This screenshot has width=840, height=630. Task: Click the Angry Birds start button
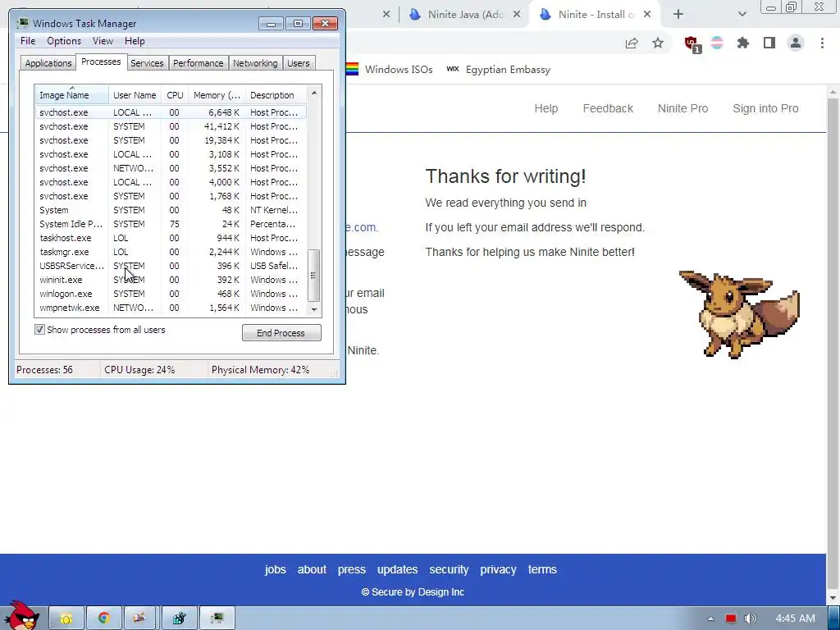pos(21,615)
